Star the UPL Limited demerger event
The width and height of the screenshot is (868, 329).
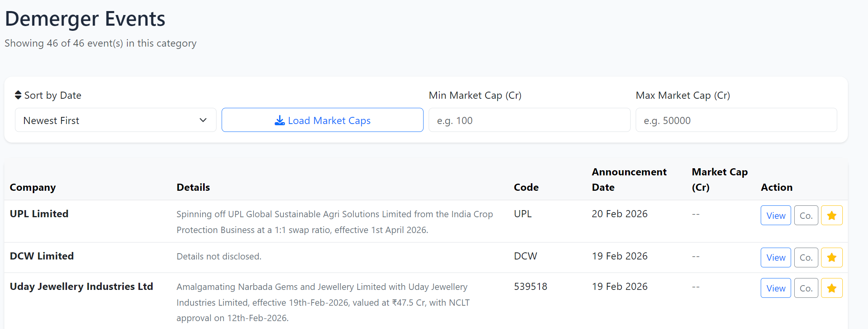(831, 215)
